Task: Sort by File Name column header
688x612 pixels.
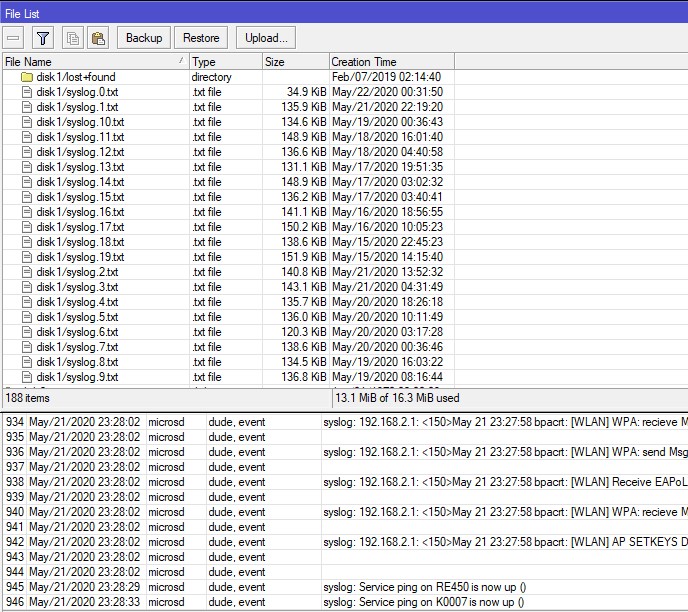Action: 96,61
